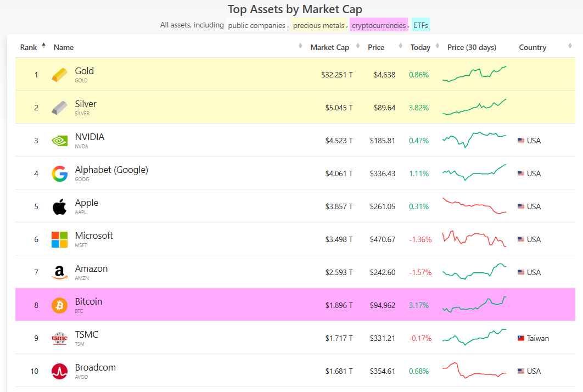Click the TSMC logo icon
This screenshot has width=583, height=392.
(60, 338)
